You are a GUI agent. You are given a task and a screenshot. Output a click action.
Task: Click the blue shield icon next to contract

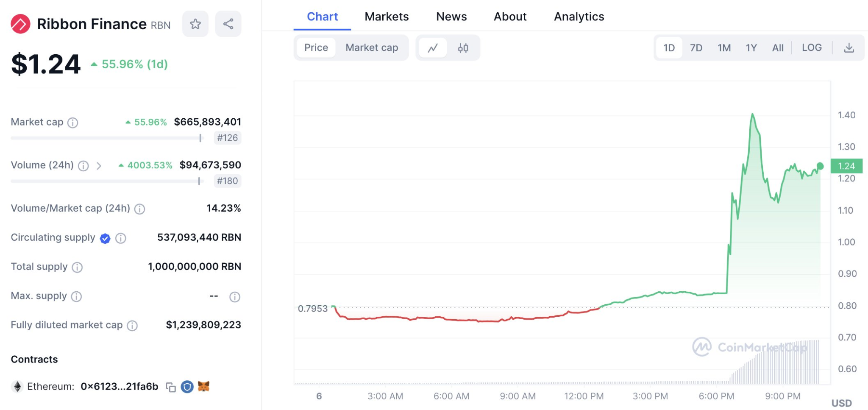(187, 387)
